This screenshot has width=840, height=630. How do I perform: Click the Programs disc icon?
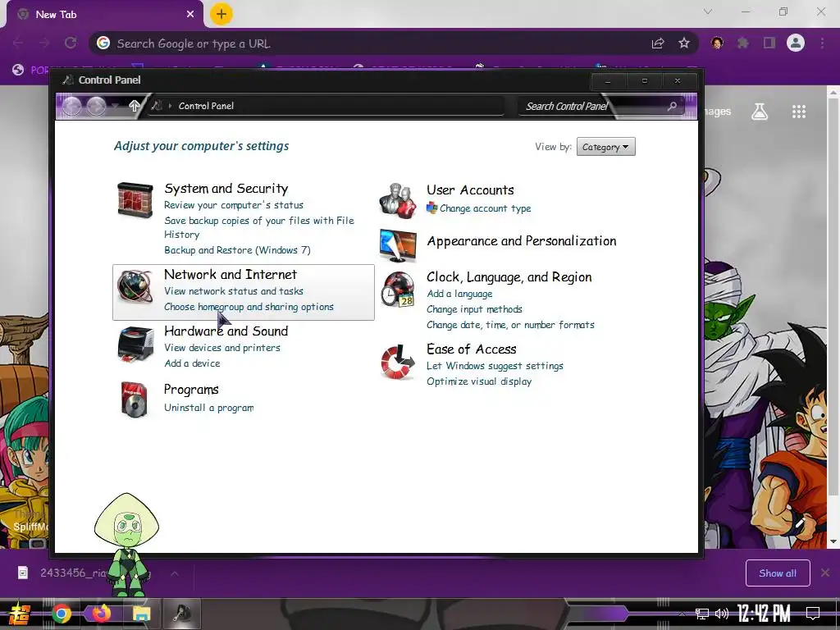click(134, 399)
